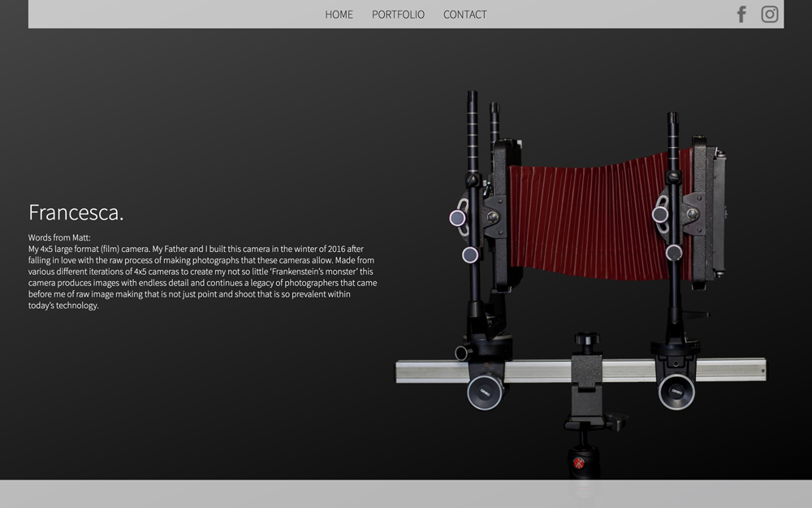The image size is (812, 508).
Task: Click the Francesca. heading
Action: click(x=76, y=212)
